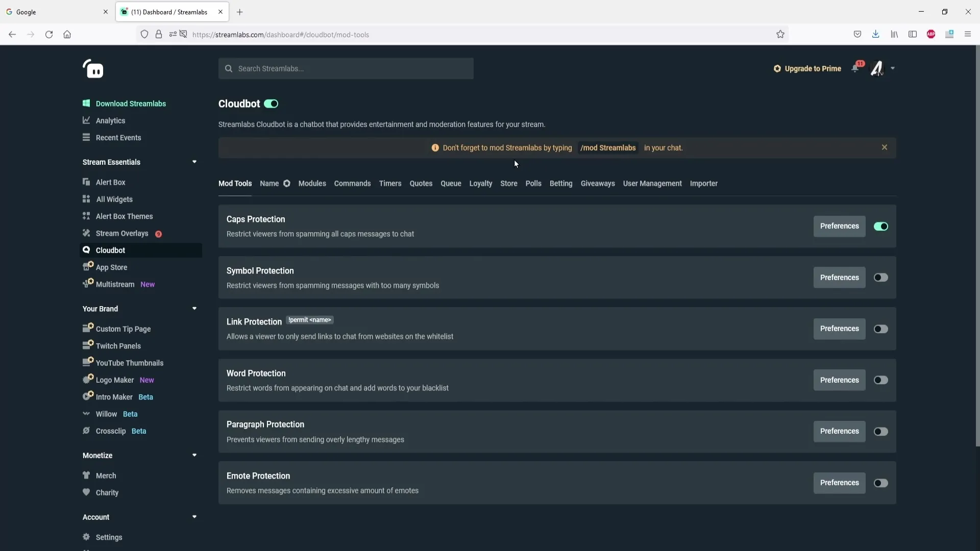Image resolution: width=980 pixels, height=551 pixels.
Task: Collapse the Stream Essentials section
Action: [x=194, y=162]
